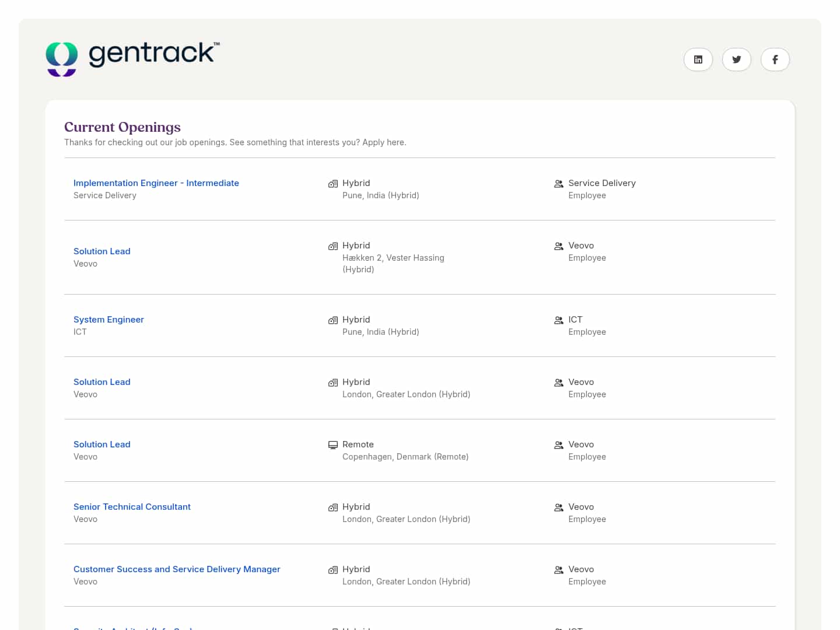Viewport: 840px width, 630px height.
Task: Click the department icon beside ICT in the System Engineer row
Action: pos(559,320)
